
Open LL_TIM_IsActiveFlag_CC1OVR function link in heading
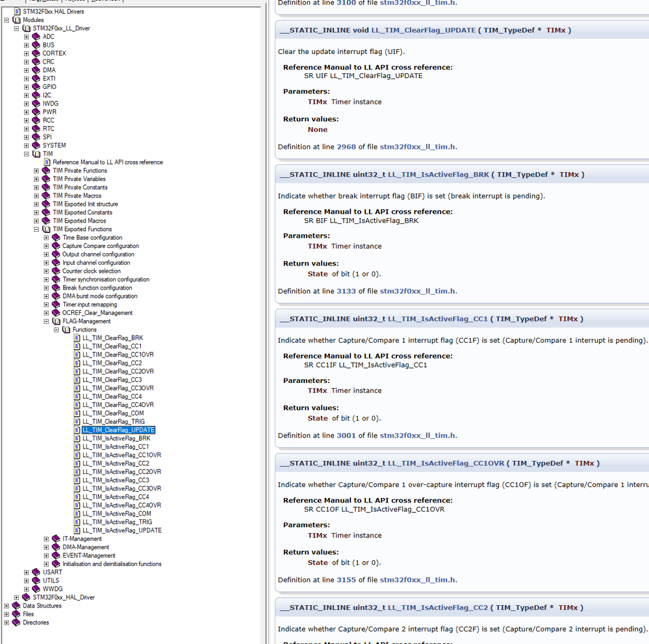pos(446,464)
